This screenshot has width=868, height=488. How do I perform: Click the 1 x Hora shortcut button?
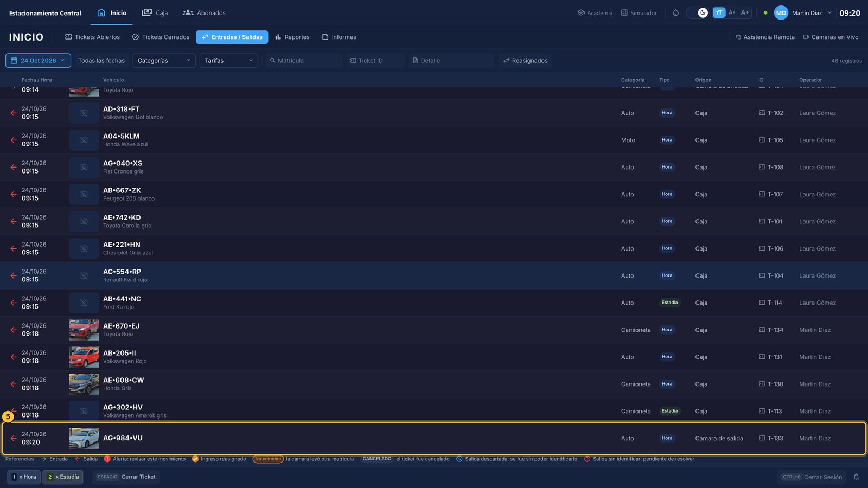point(24,477)
